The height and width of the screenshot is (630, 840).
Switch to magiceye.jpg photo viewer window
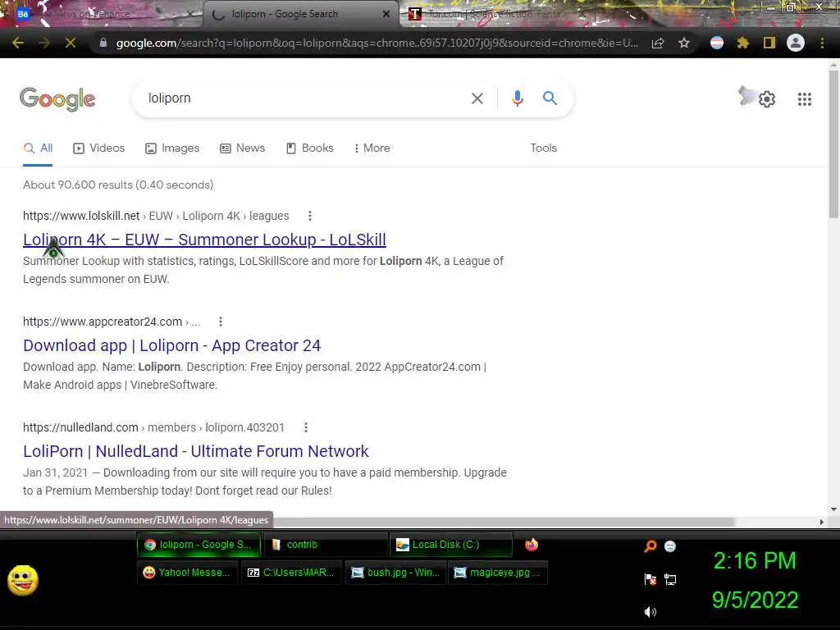[x=498, y=573]
